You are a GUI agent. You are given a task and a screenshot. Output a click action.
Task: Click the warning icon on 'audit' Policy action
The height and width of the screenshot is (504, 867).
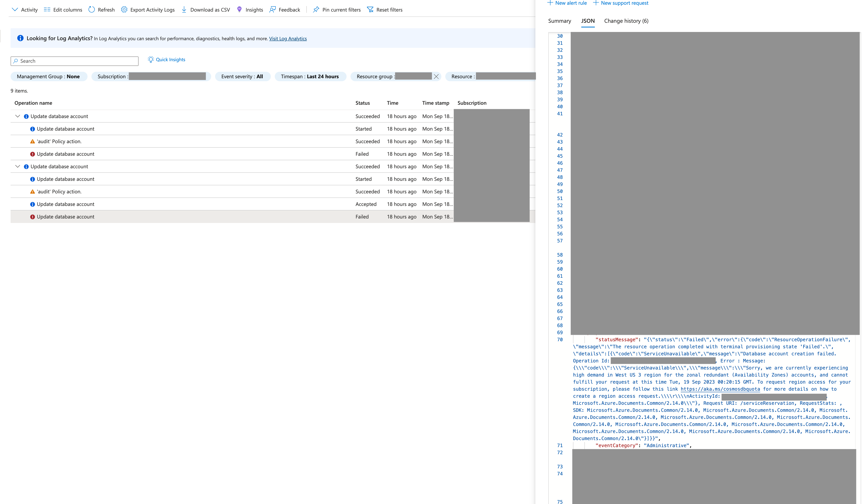coord(33,141)
